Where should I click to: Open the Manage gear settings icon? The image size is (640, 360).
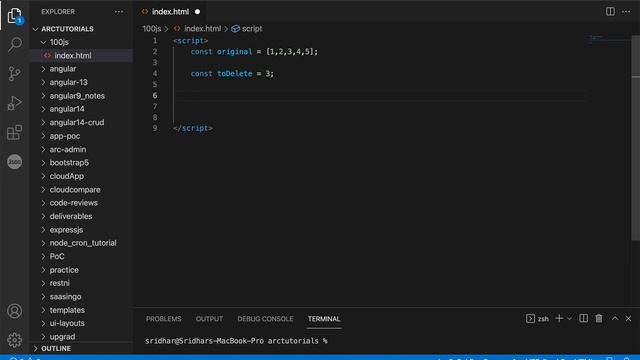point(15,340)
